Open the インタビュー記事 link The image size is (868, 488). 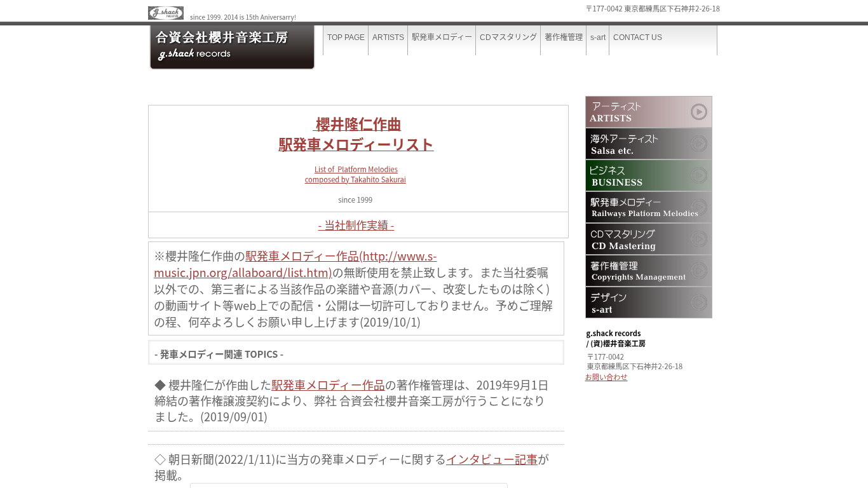pos(492,459)
